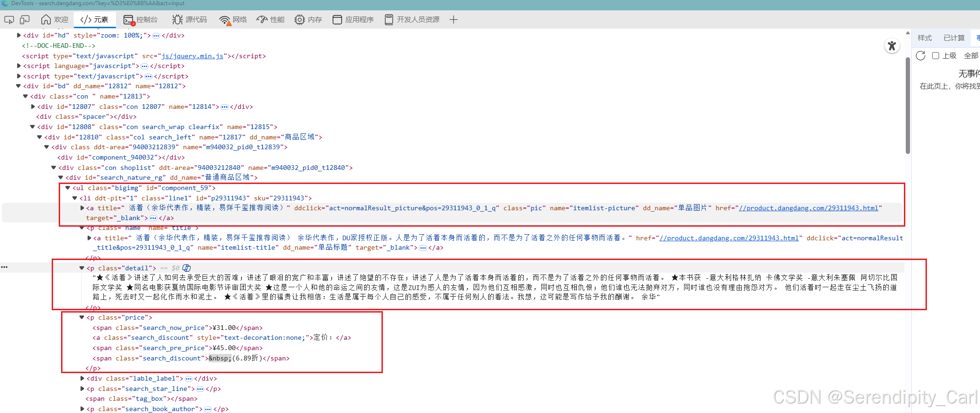The image size is (980, 413).
Task: Click the three-dot gutter menu beside detail row
Action: tap(4, 267)
